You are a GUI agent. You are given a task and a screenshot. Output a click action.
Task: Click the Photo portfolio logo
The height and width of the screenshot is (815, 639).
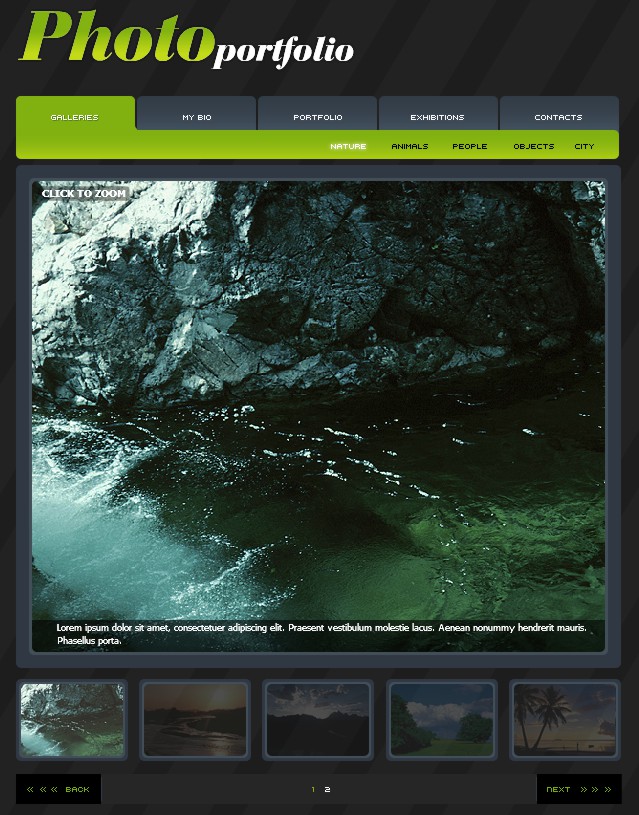[x=187, y=40]
